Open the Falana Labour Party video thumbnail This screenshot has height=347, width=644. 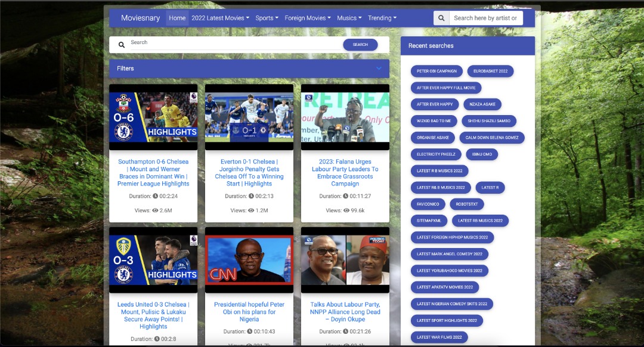click(x=345, y=117)
